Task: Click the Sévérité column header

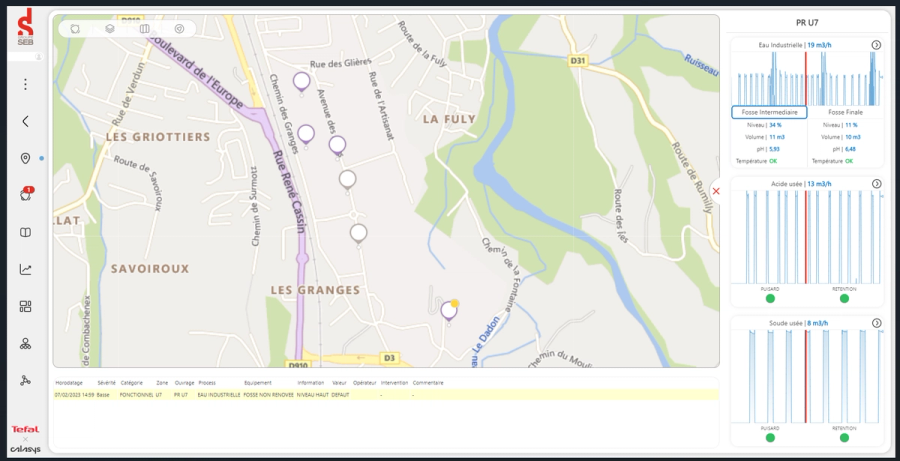Action: point(106,383)
